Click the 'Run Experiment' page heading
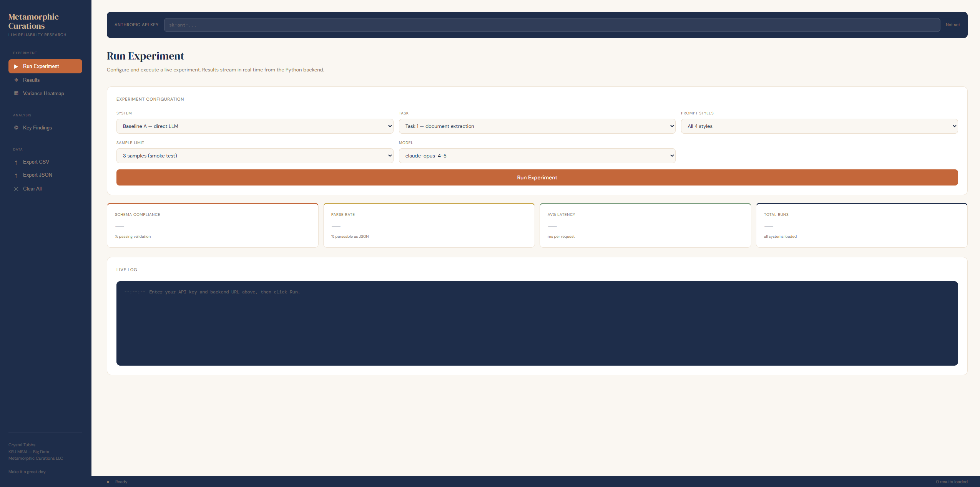Viewport: 980px width, 487px height. (145, 56)
